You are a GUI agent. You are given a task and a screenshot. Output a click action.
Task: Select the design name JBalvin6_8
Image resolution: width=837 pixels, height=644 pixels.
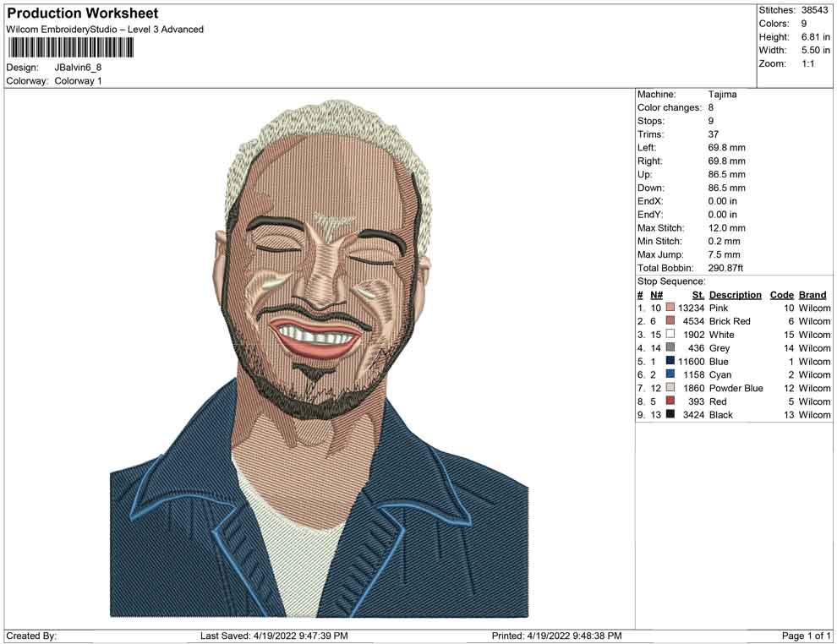click(76, 68)
